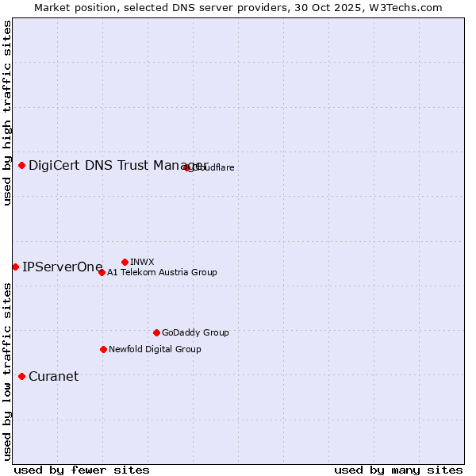Click the INWX red diamond marker
Screen dimensions: 476x476
pyautogui.click(x=125, y=262)
